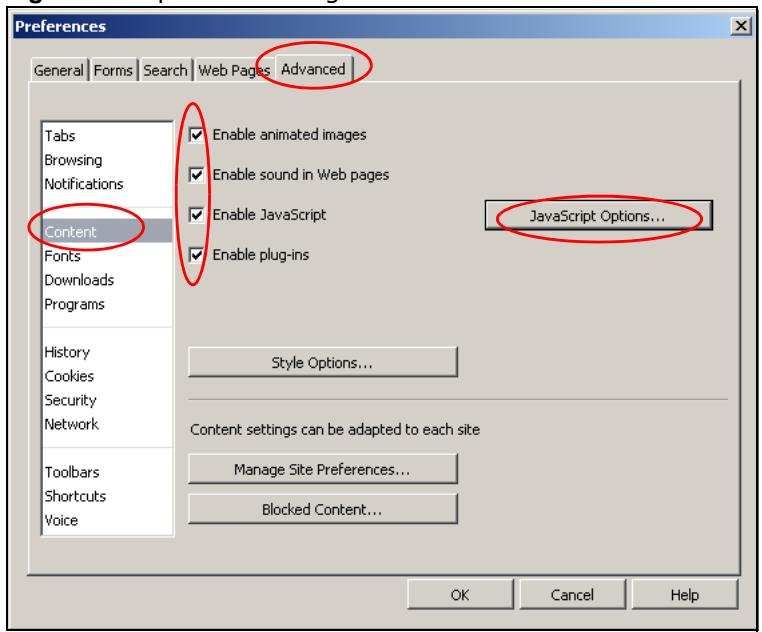Toggle Enable sound in Web pages checkbox
762x632 pixels.
pos(196,175)
